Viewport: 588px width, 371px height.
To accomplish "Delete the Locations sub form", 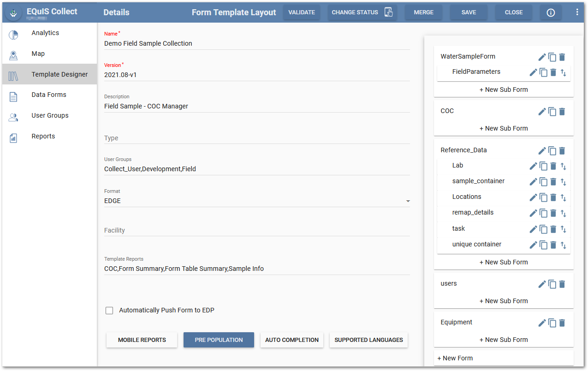I will 553,197.
